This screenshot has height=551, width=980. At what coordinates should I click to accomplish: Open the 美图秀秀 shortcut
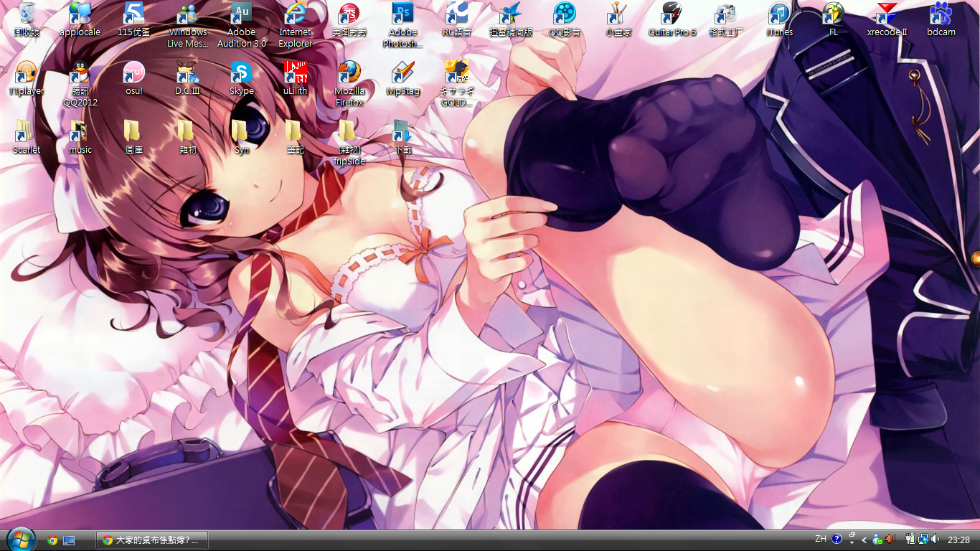point(349,19)
